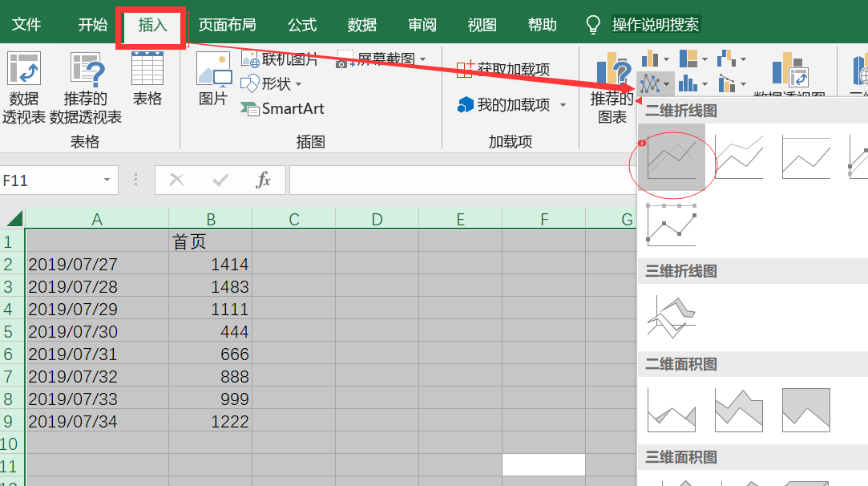868x486 pixels.
Task: Choose the stacked area chart thumbnail
Action: pos(739,410)
